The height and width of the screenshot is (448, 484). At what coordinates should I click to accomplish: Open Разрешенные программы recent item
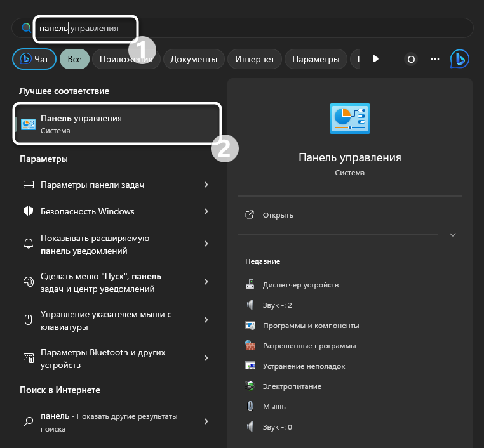[309, 346]
